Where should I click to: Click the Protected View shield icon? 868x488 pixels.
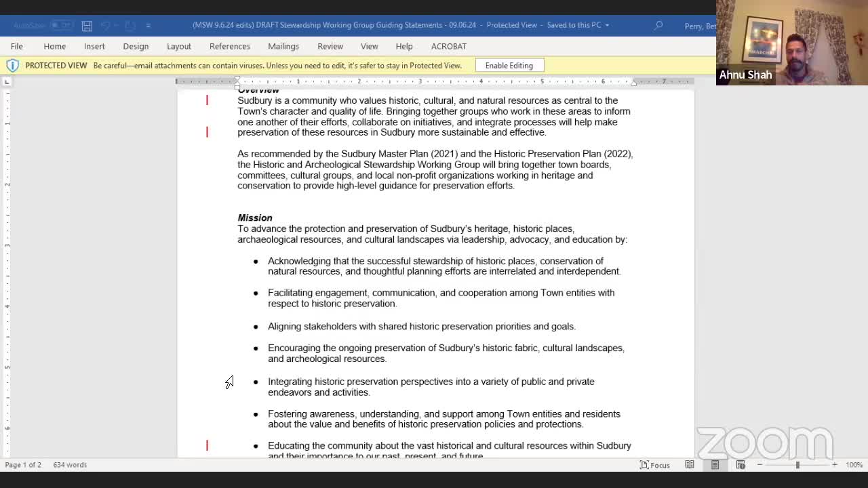(x=12, y=65)
